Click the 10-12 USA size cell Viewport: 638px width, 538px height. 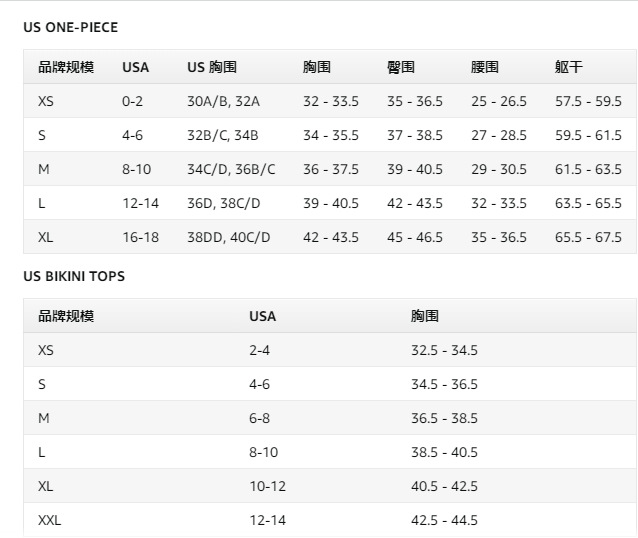[267, 486]
